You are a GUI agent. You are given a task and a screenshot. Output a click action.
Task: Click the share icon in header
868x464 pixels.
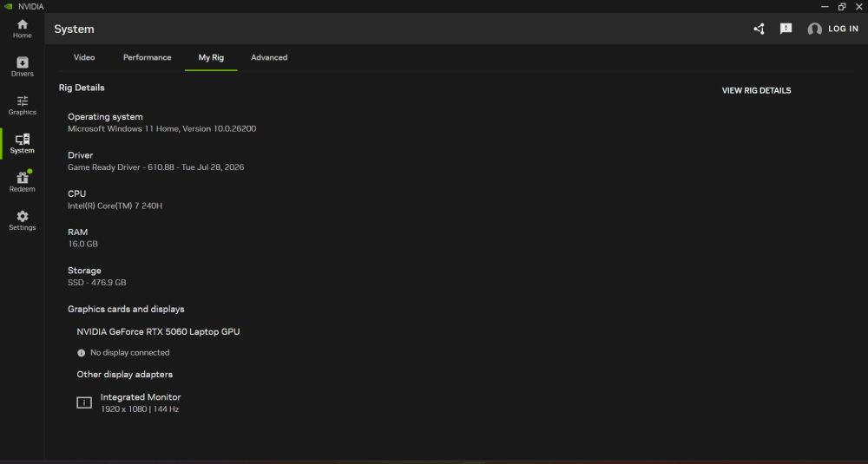coord(759,29)
